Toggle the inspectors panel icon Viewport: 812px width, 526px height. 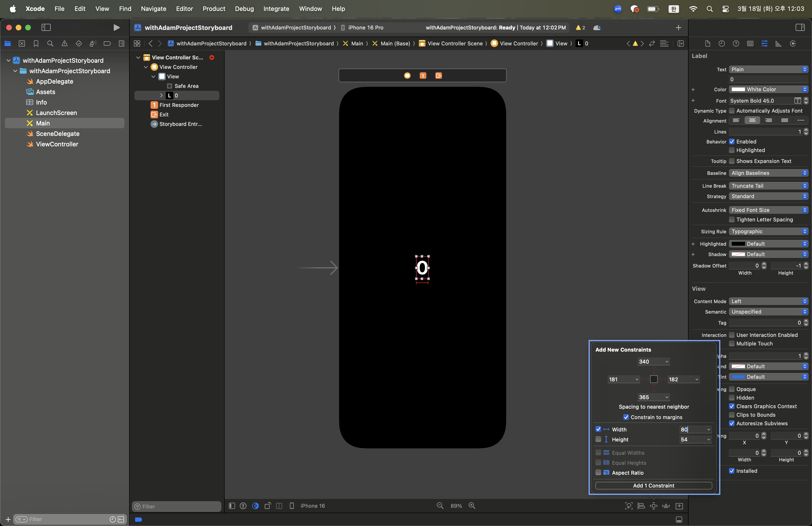pyautogui.click(x=800, y=27)
